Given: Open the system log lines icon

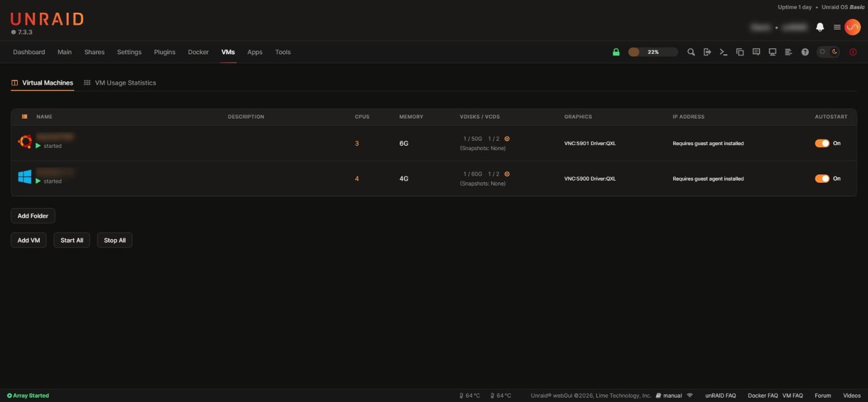Looking at the screenshot, I should pos(788,52).
